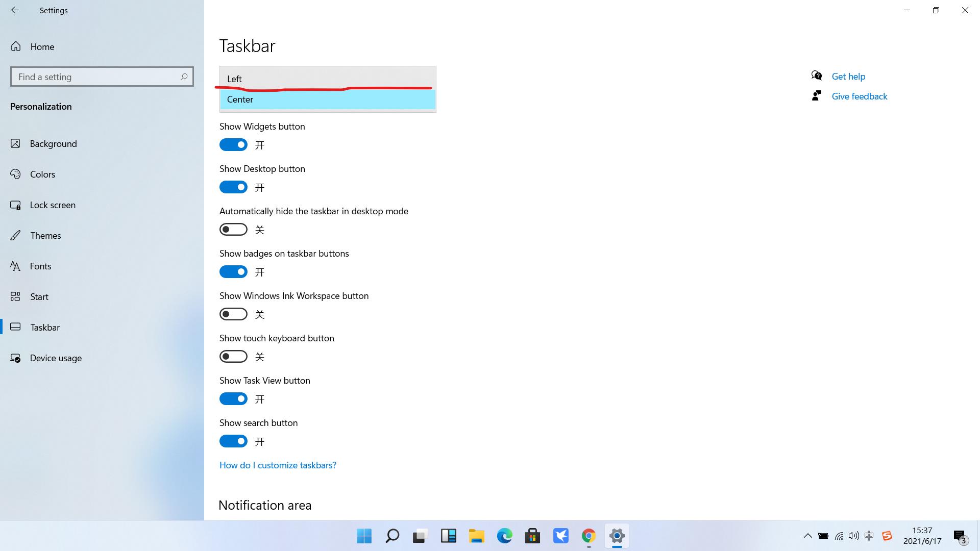Toggle Show Windows Ink Workspace button
Image resolution: width=980 pixels, height=551 pixels.
tap(234, 314)
